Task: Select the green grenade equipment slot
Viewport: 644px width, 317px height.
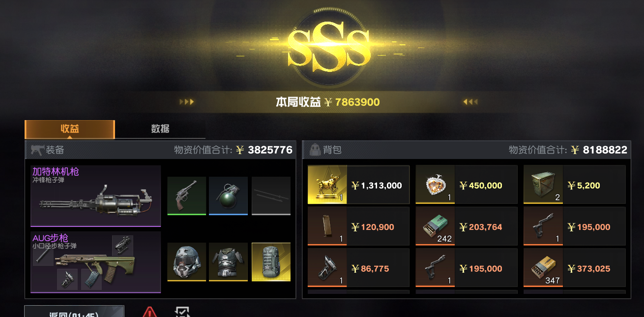Action: (x=228, y=196)
